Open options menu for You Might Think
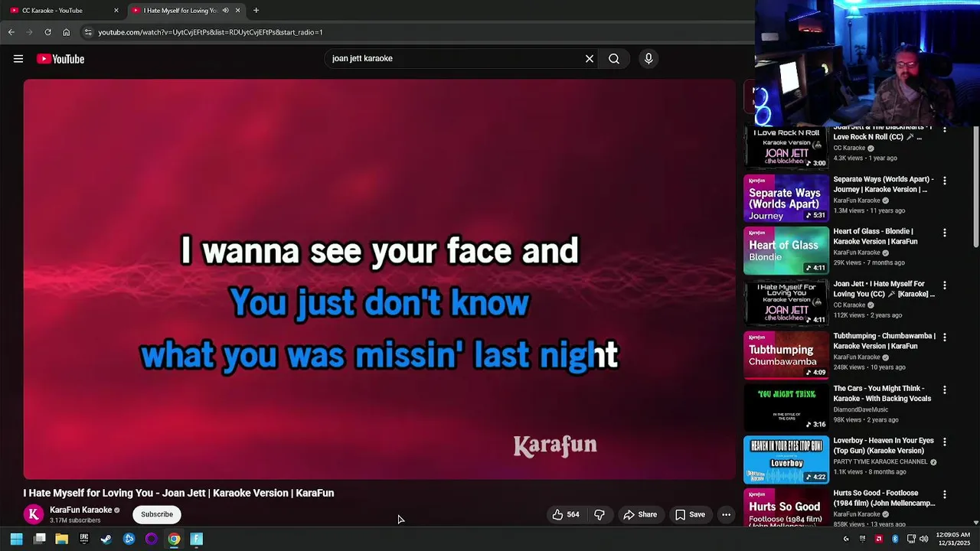Image resolution: width=980 pixels, height=551 pixels. [944, 390]
